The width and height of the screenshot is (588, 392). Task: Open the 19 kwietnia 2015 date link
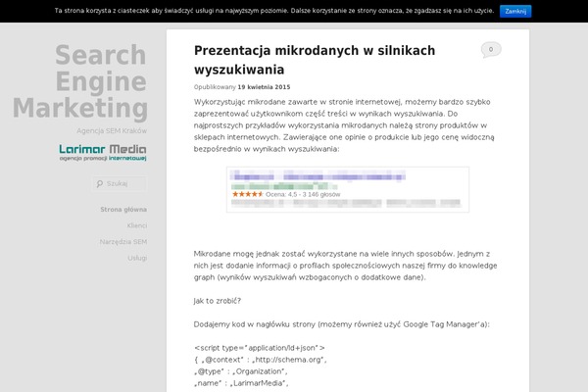pyautogui.click(x=264, y=87)
